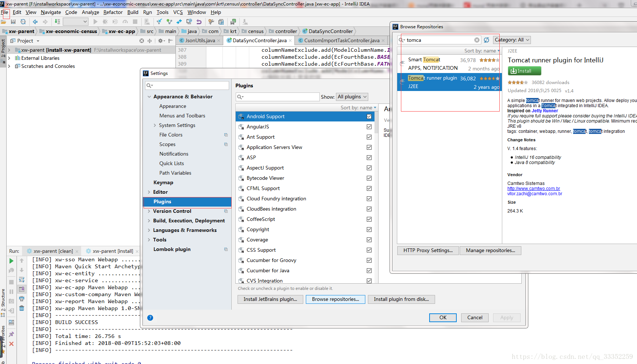This screenshot has height=364, width=637.
Task: Click the Print icon in Run panel
Action: pyautogui.click(x=22, y=299)
